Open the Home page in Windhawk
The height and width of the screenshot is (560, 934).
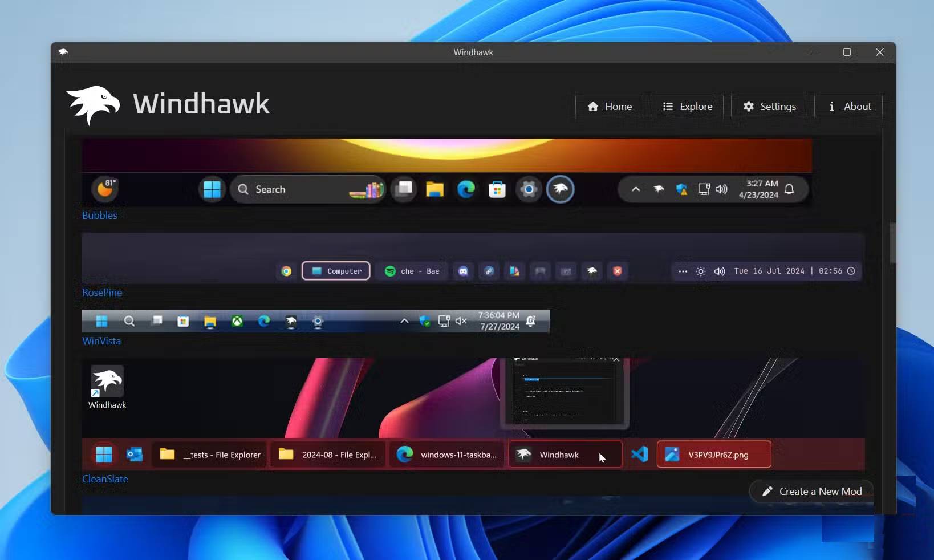609,107
